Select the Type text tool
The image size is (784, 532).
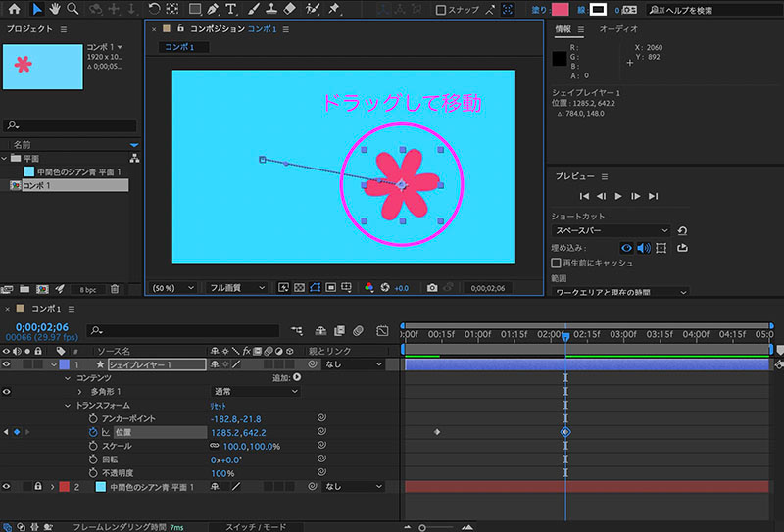[230, 9]
